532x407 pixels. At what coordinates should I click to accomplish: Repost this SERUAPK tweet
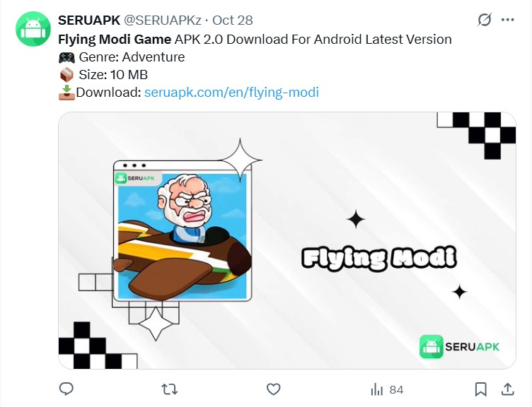[x=170, y=389]
